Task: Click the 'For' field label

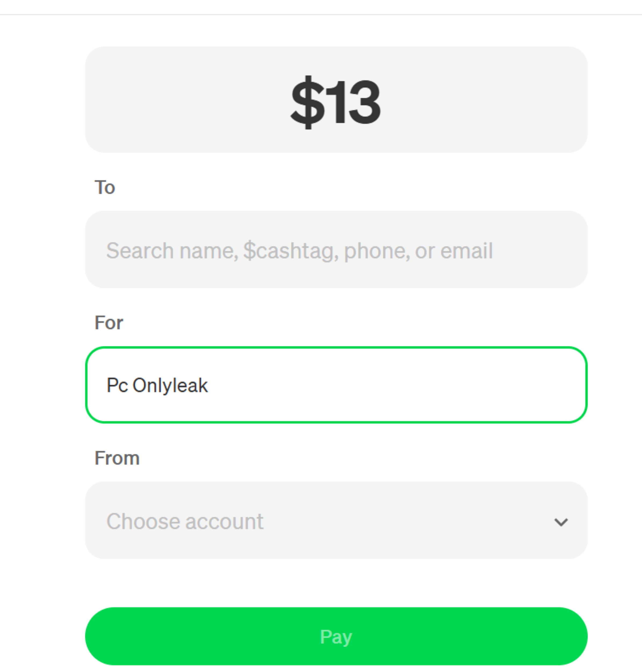Action: pyautogui.click(x=108, y=323)
